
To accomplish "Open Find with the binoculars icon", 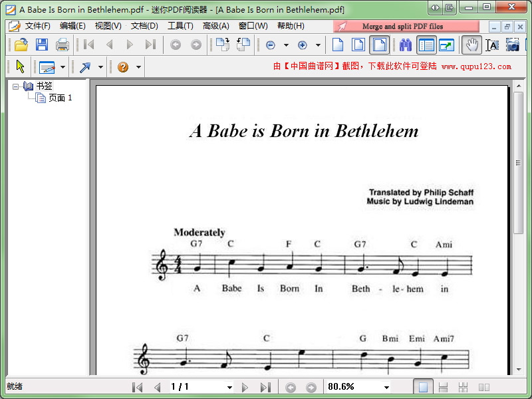I will (x=406, y=45).
